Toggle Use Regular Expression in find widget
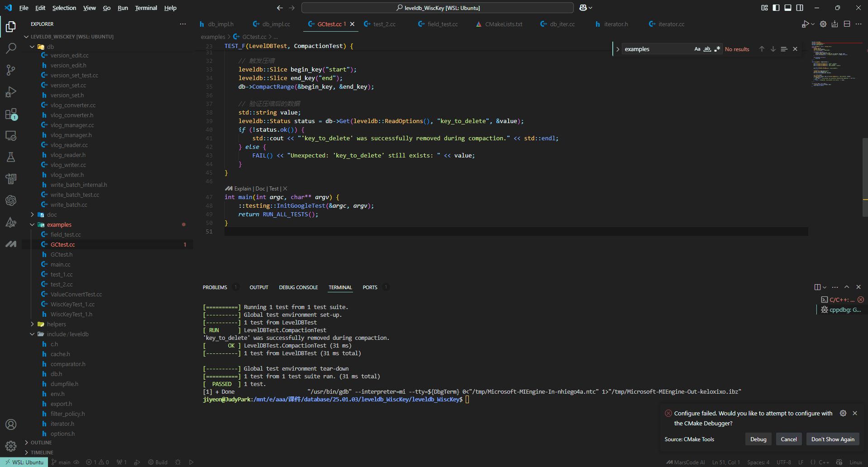The width and height of the screenshot is (868, 467). point(717,49)
